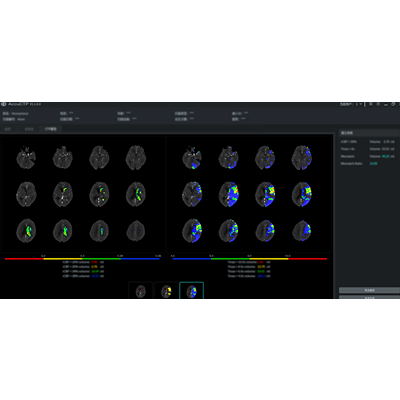Viewport: 400px width, 400px height.
Task: Select the first brain thumbnail with red overlay
Action: 141,290
